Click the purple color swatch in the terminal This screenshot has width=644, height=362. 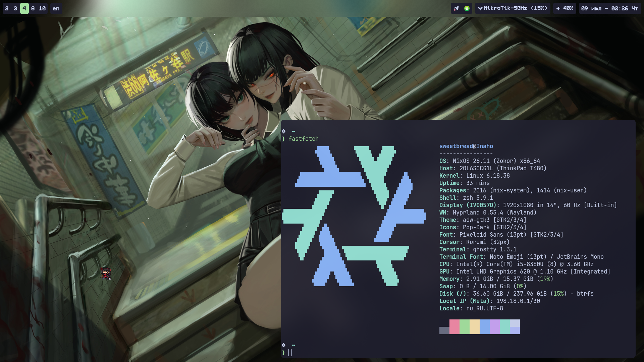(495, 327)
